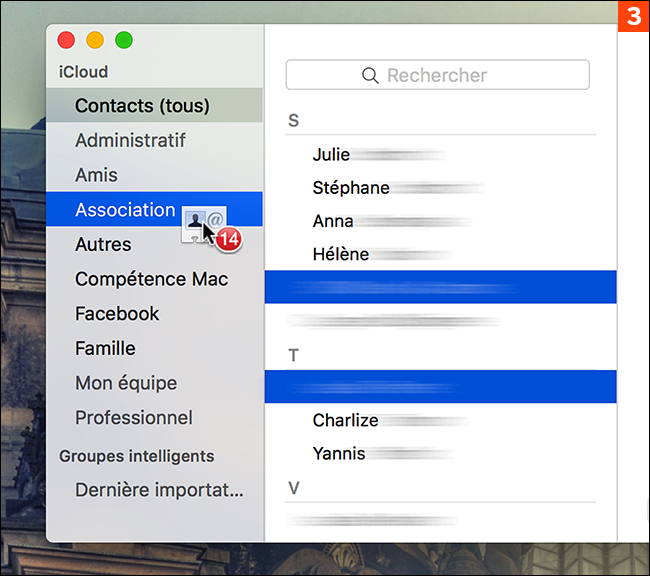Select the contact named Charlize
The height and width of the screenshot is (576, 650).
pos(345,420)
